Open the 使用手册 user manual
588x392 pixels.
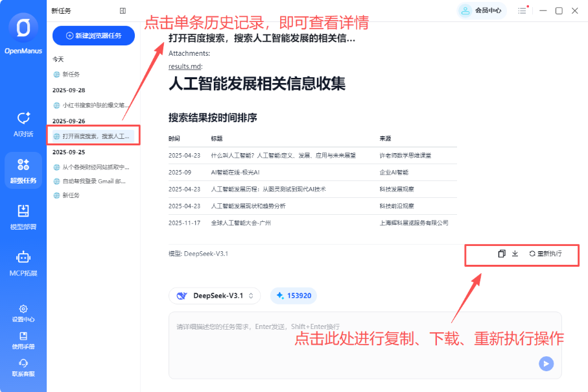pos(23,339)
